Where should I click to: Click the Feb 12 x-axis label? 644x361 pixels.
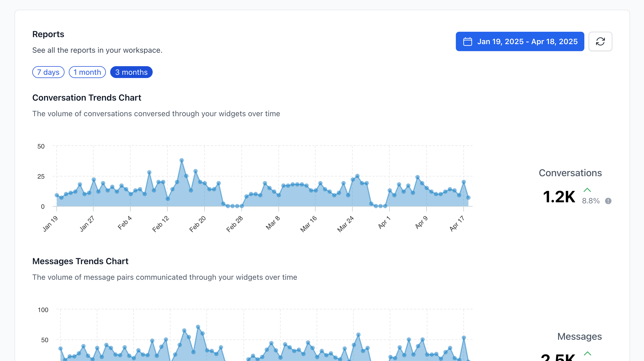[160, 224]
